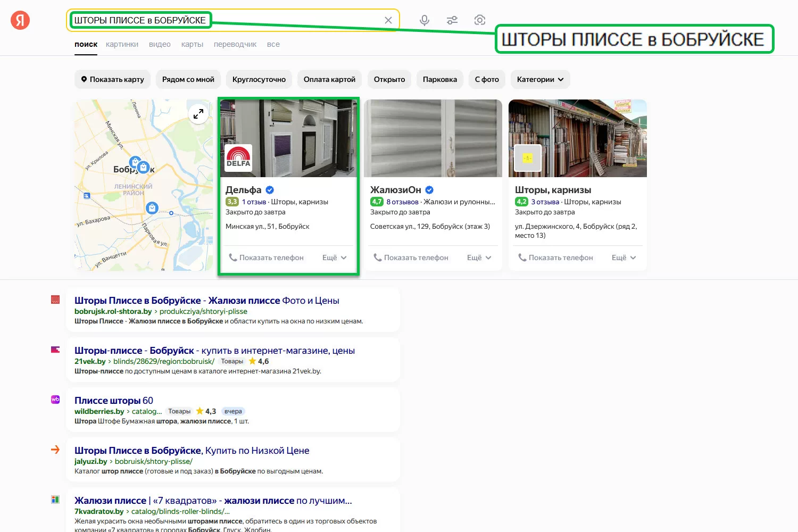Click the DELFA company logo
The width and height of the screenshot is (798, 532).
coord(238,158)
